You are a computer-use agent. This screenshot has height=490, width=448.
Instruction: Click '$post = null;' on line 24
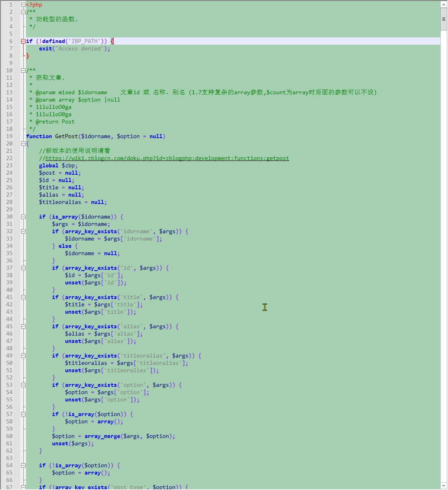point(60,173)
